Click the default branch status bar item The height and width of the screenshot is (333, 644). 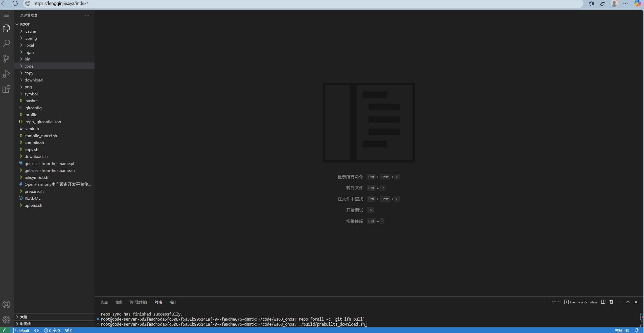click(x=21, y=330)
